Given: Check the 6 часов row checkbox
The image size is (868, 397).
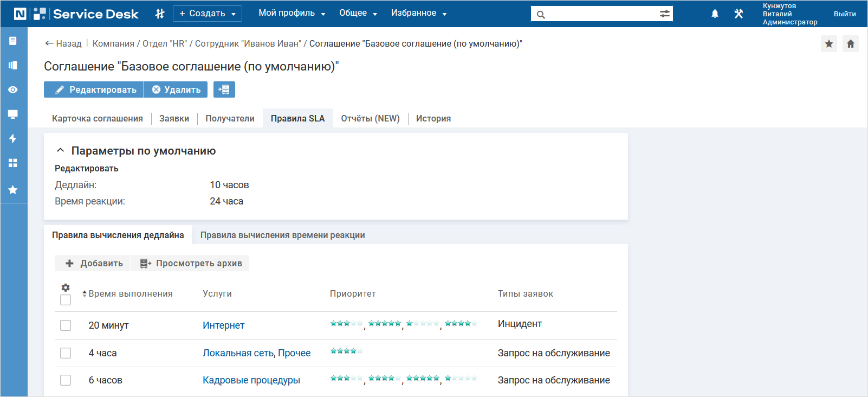Looking at the screenshot, I should [66, 380].
